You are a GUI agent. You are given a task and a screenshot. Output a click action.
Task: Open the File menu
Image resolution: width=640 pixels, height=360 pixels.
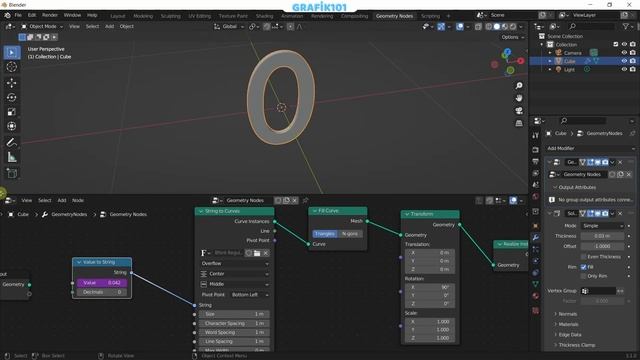coord(18,15)
